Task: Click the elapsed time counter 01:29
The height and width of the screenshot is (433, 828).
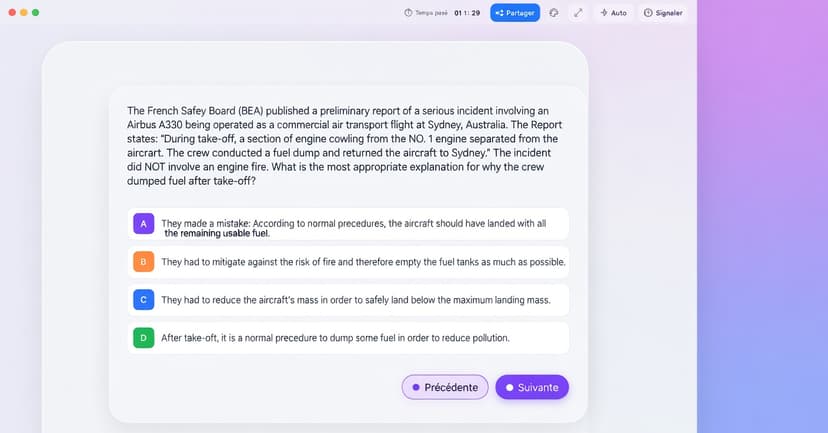Action: pos(467,13)
